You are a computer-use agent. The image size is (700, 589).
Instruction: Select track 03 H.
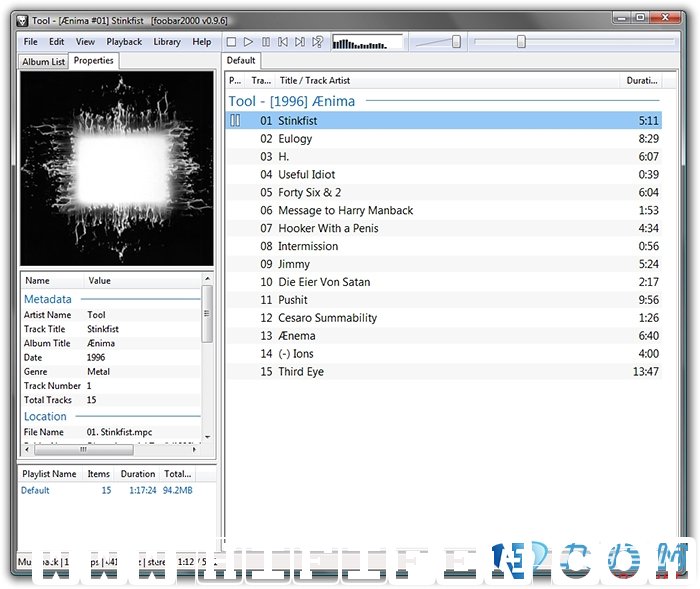pyautogui.click(x=444, y=156)
